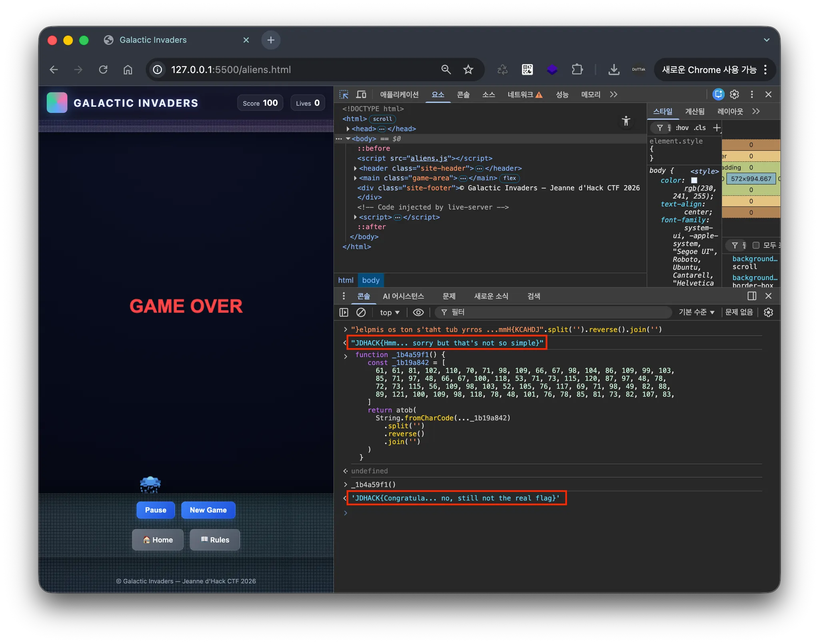Open the QR code extension icon
Image resolution: width=819 pixels, height=644 pixels.
527,70
